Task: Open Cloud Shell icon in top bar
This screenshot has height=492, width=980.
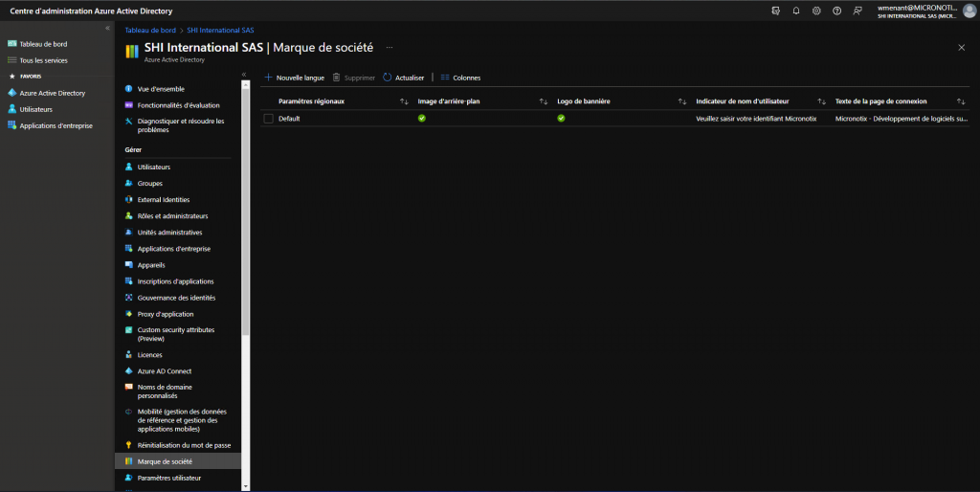Action: pyautogui.click(x=775, y=11)
